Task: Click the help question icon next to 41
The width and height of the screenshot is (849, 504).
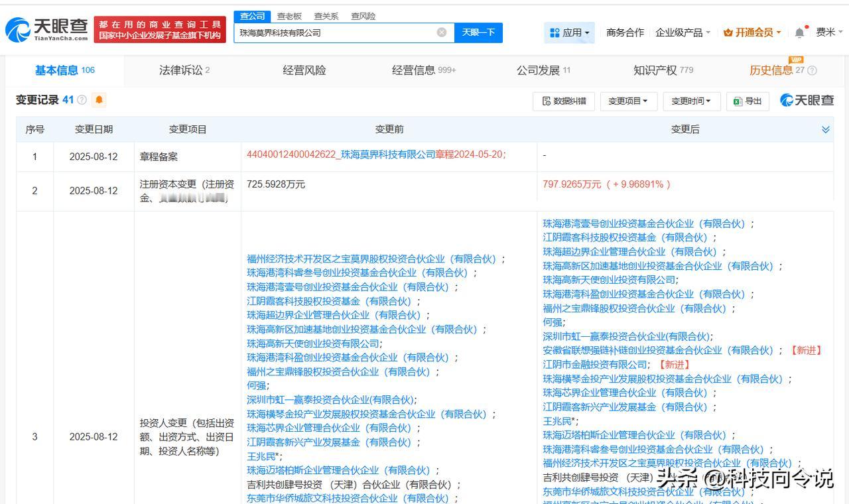Action: click(x=82, y=100)
